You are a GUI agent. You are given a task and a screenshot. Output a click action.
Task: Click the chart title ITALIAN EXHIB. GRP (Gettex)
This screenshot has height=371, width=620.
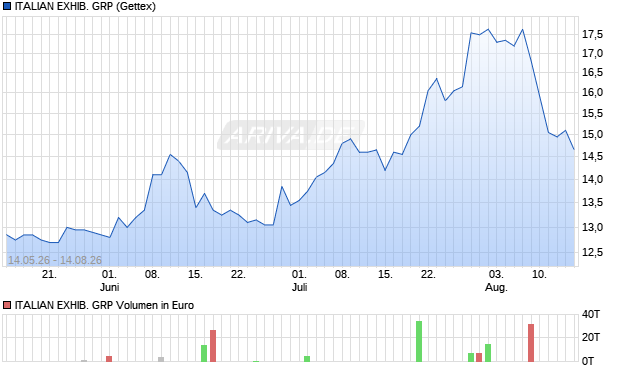(85, 6)
